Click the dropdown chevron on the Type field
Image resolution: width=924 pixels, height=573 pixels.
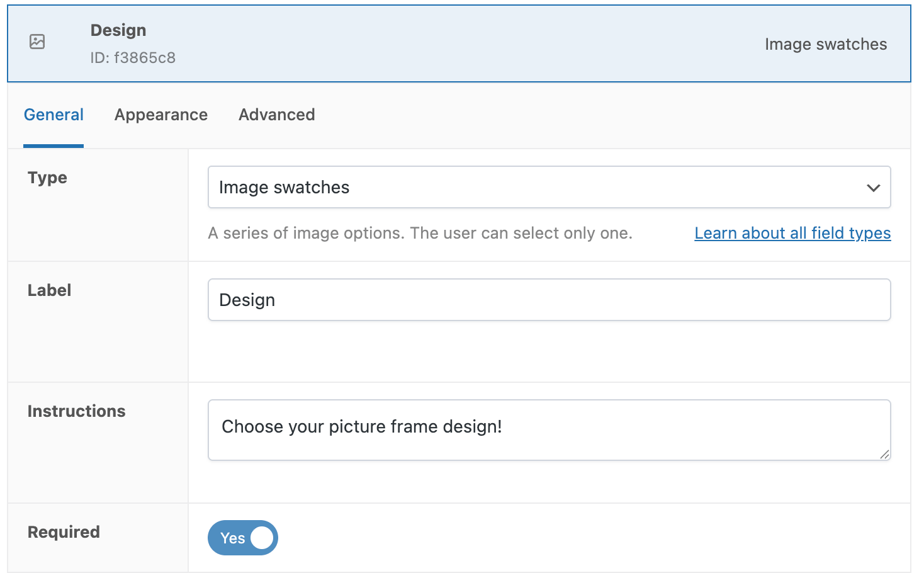[873, 187]
